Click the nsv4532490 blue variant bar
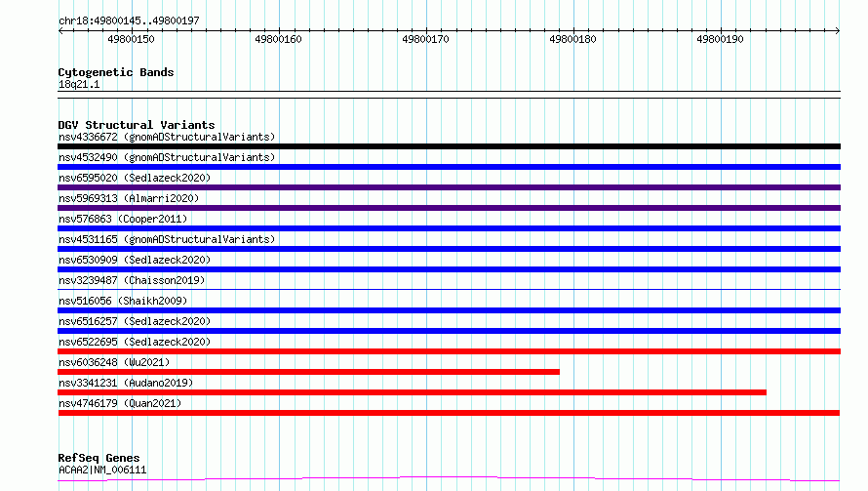This screenshot has width=868, height=491. [x=449, y=167]
